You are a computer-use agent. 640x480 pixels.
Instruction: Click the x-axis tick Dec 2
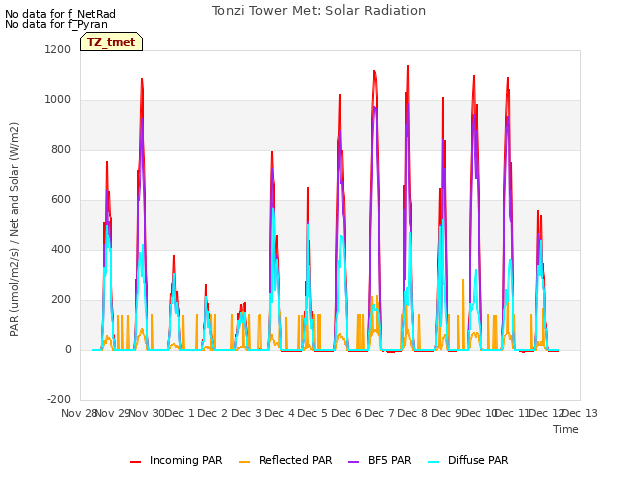coord(212,413)
